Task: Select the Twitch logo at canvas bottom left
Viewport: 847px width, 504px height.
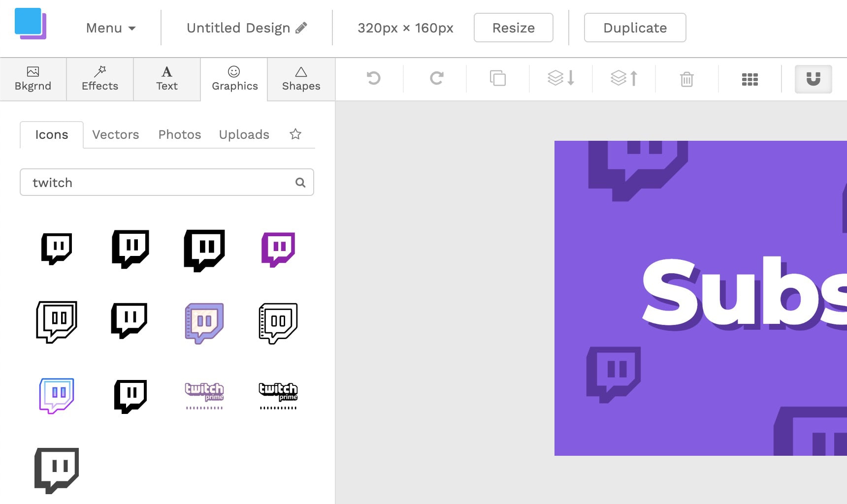Action: pos(614,375)
